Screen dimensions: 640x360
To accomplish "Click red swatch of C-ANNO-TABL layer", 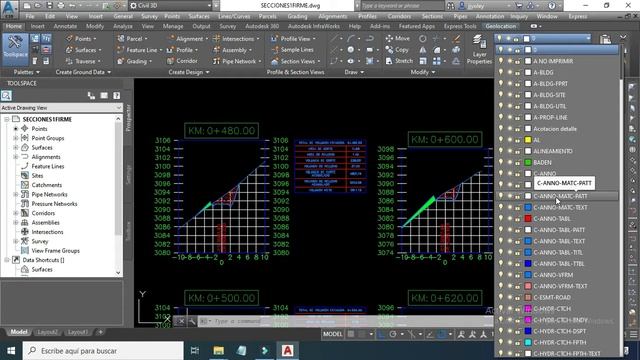I will 528,218.
